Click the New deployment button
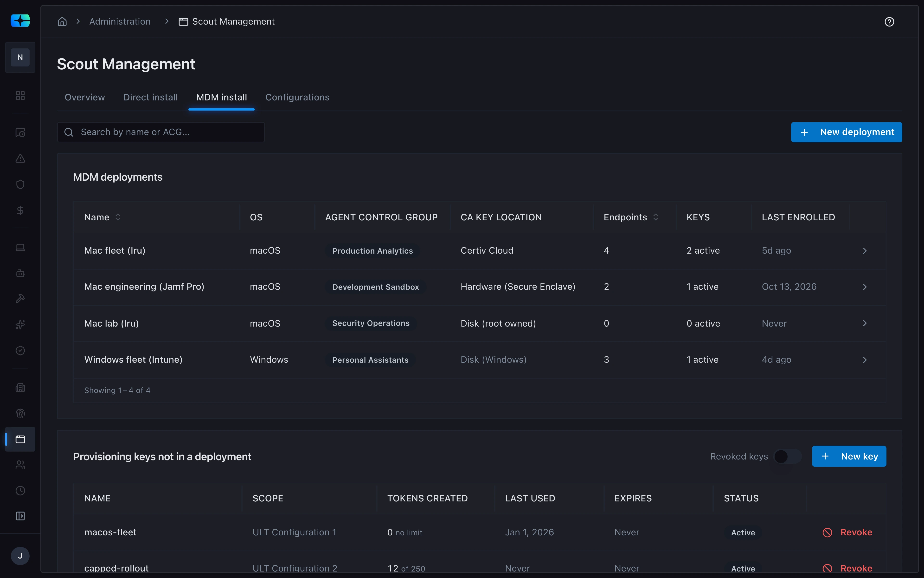Screen dimensions: 924x578 tap(847, 132)
